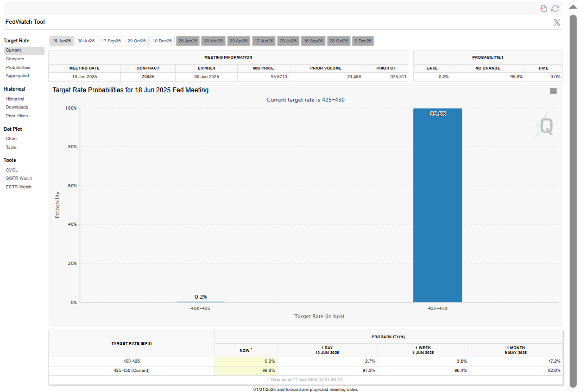Launch the CVOL tool
587x392 pixels.
tap(12, 170)
